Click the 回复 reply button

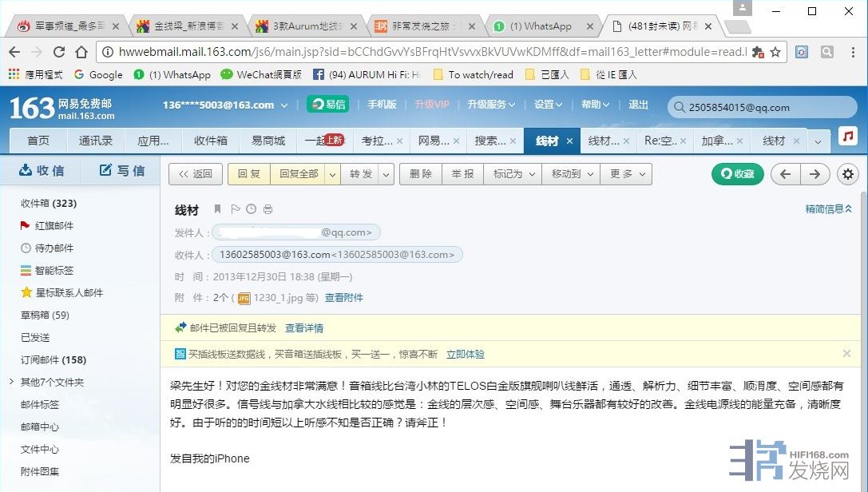point(248,174)
